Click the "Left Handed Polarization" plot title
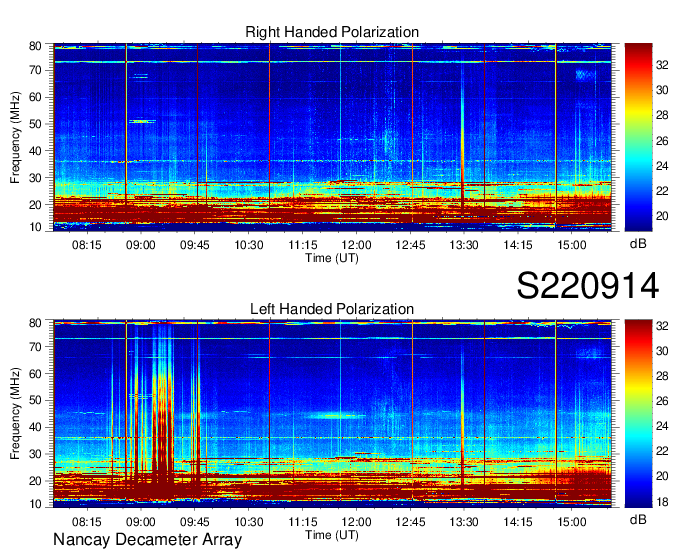 [x=332, y=309]
